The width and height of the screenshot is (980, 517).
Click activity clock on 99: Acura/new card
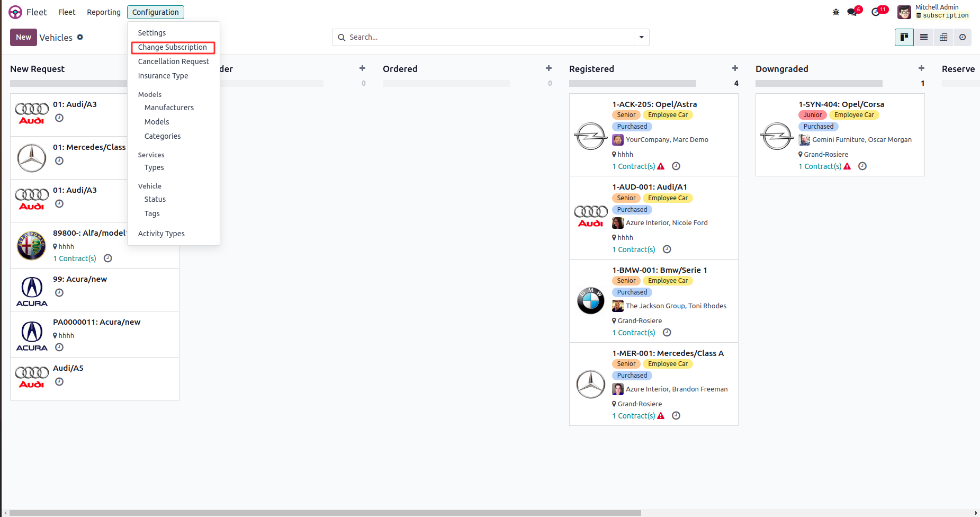(x=59, y=292)
